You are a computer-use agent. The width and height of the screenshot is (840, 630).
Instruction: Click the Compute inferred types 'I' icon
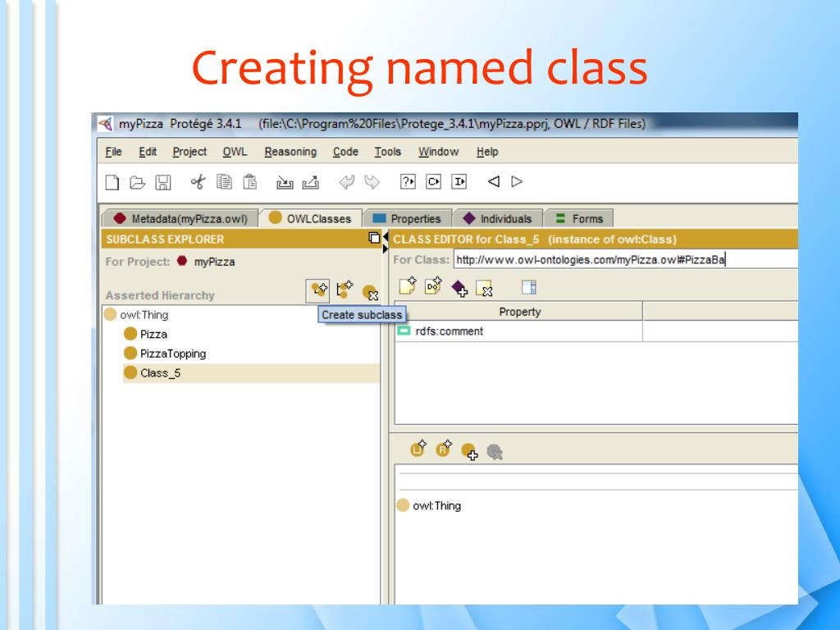459,181
